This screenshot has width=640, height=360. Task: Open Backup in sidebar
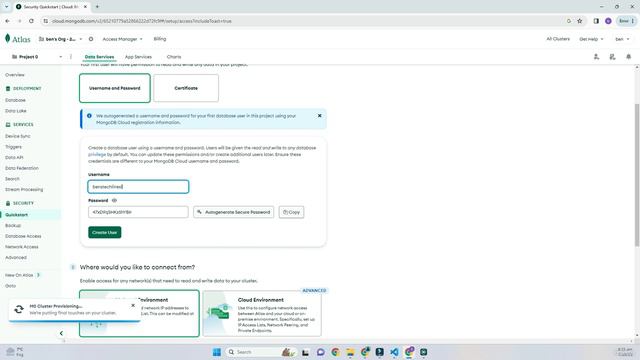coord(13,225)
